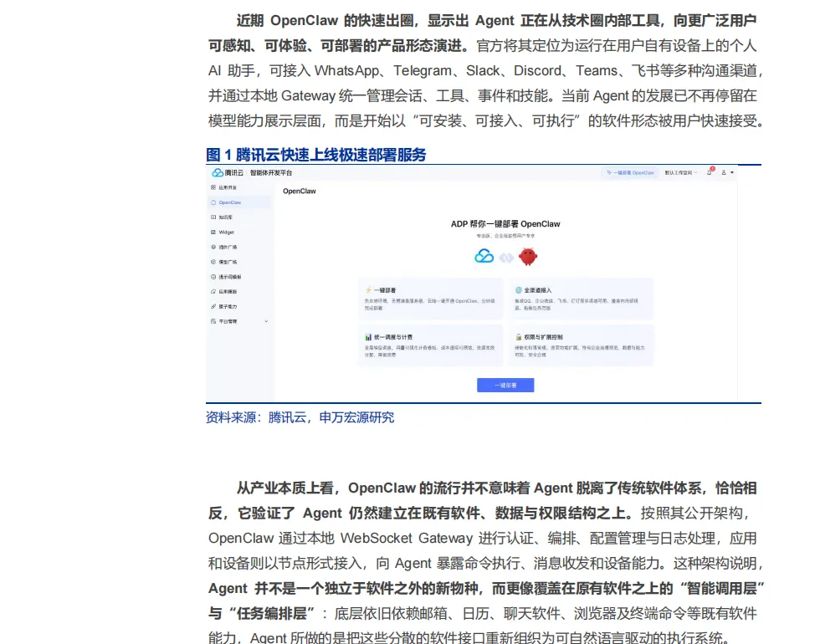Click the icon beside 平台管理
The height and width of the screenshot is (644, 820).
tap(213, 321)
